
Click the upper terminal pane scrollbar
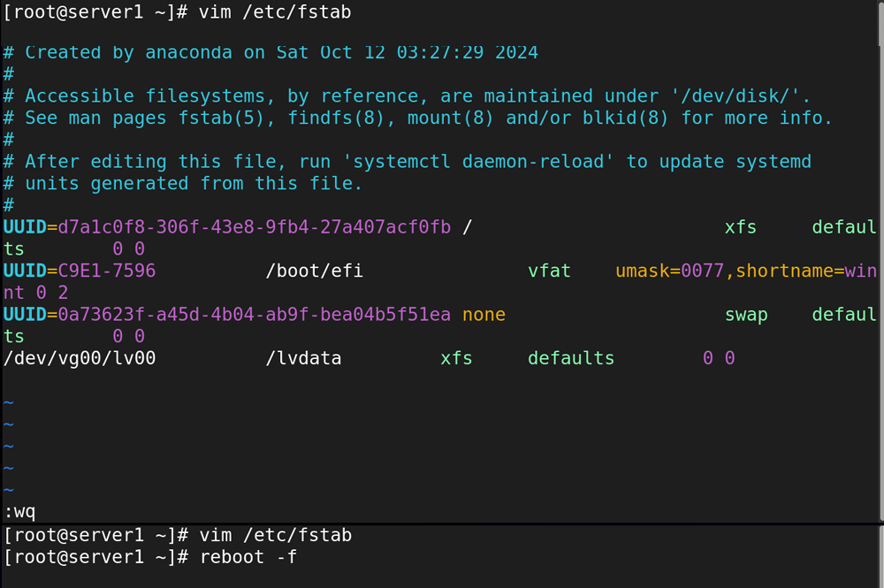(880, 261)
